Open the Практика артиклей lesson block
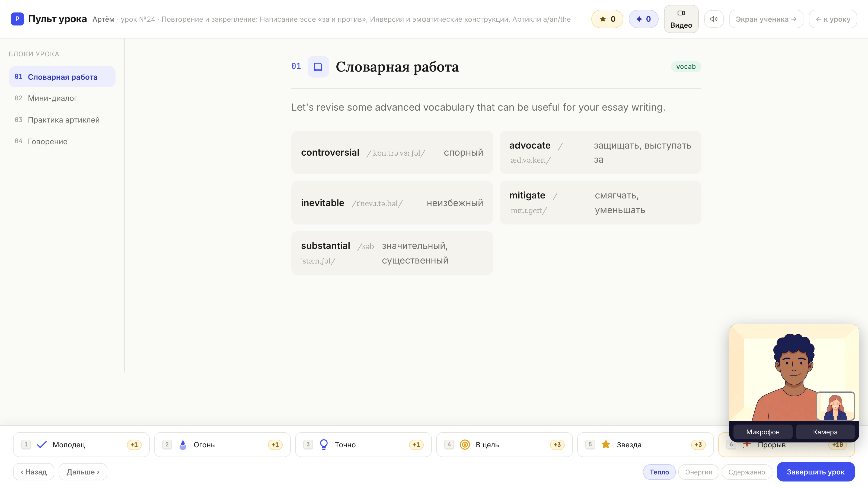This screenshot has width=868, height=488. [x=62, y=120]
